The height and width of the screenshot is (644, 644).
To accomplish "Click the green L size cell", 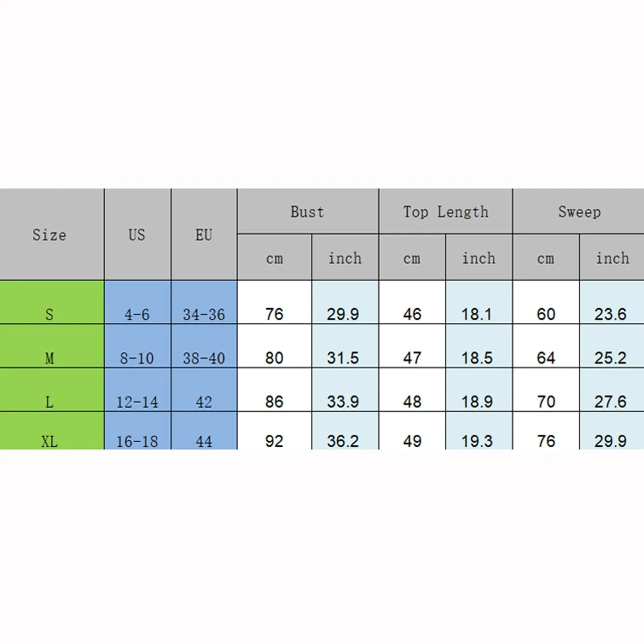I will [52, 390].
